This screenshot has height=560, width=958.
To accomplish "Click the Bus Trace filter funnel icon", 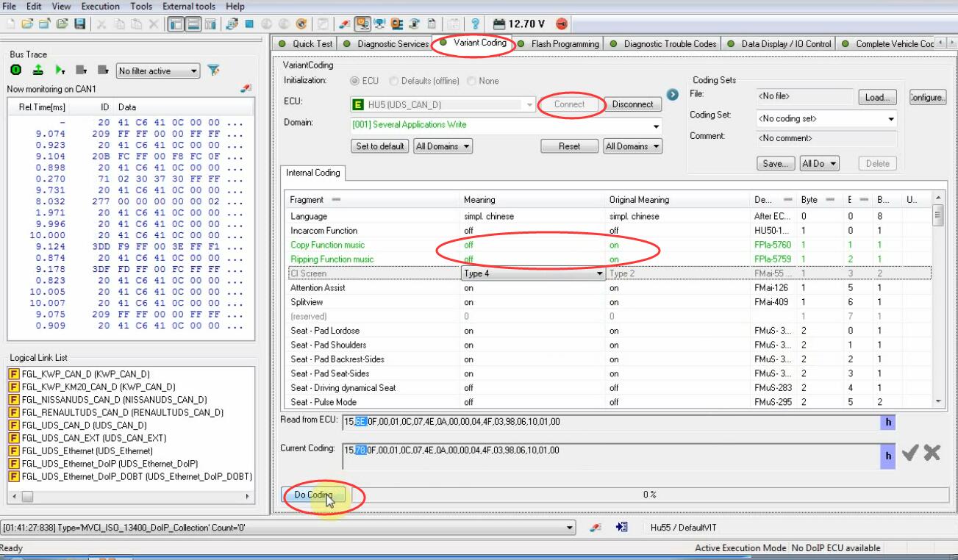I will coord(213,71).
